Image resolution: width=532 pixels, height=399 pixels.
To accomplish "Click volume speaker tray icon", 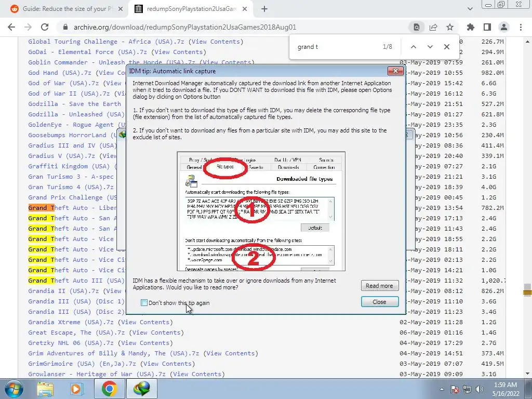I will pos(480,389).
